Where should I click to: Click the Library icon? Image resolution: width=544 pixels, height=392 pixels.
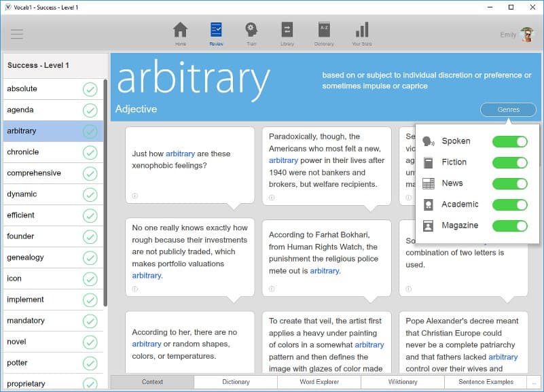pos(288,31)
